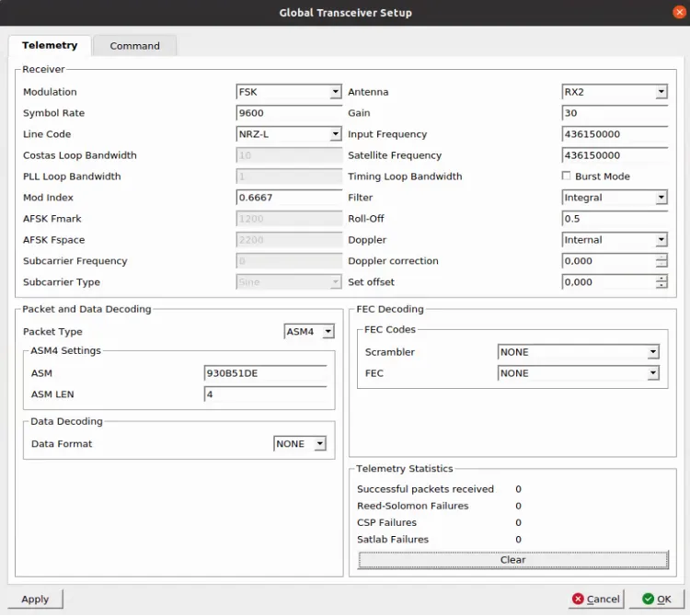Click the Gain input field
690x616 pixels.
click(615, 113)
